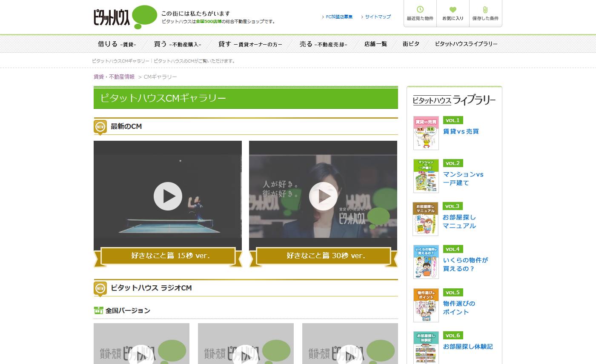This screenshot has height=364, width=596.
Task: Play the 好きなこと篇 30秒 video
Action: point(323,196)
